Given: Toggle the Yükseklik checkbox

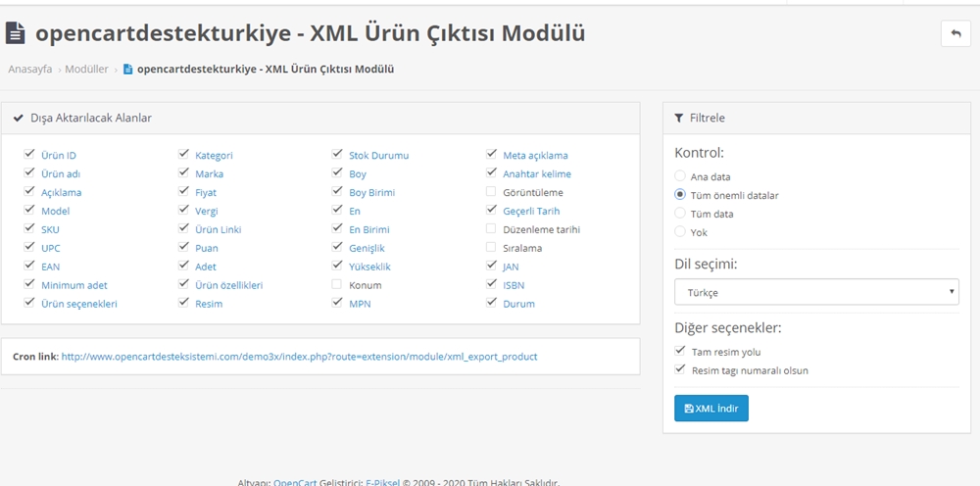Looking at the screenshot, I should pos(337,265).
